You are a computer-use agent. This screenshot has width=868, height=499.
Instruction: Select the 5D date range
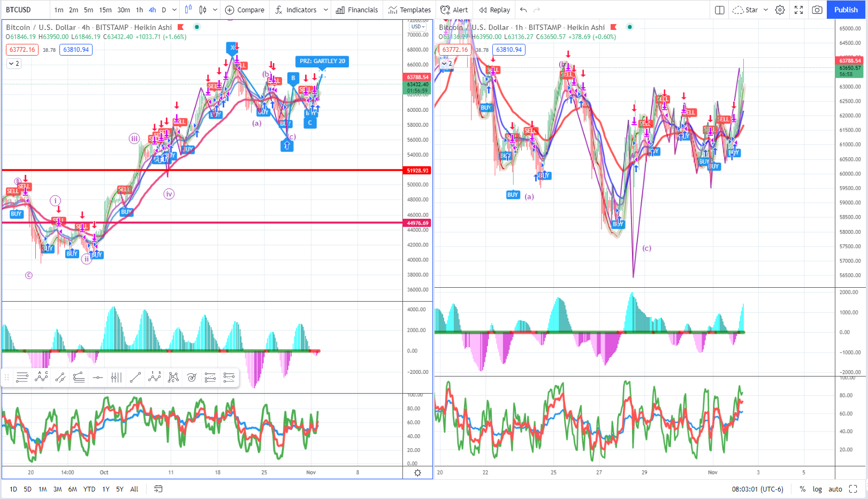click(x=28, y=489)
